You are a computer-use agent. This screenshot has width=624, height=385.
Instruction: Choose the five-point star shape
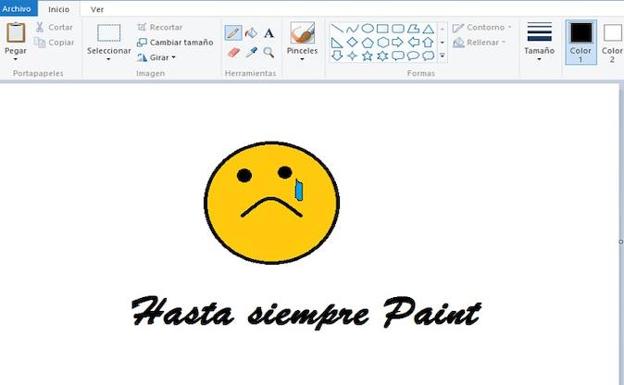(x=367, y=56)
